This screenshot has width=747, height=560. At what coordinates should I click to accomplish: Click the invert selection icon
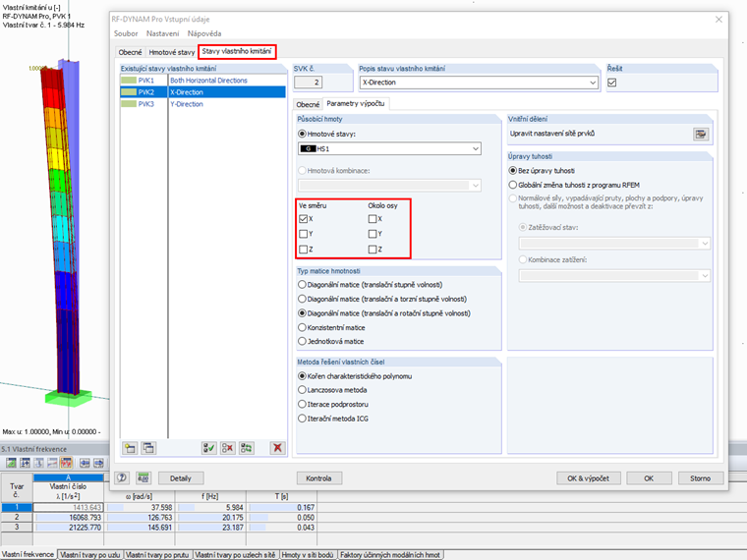point(247,448)
